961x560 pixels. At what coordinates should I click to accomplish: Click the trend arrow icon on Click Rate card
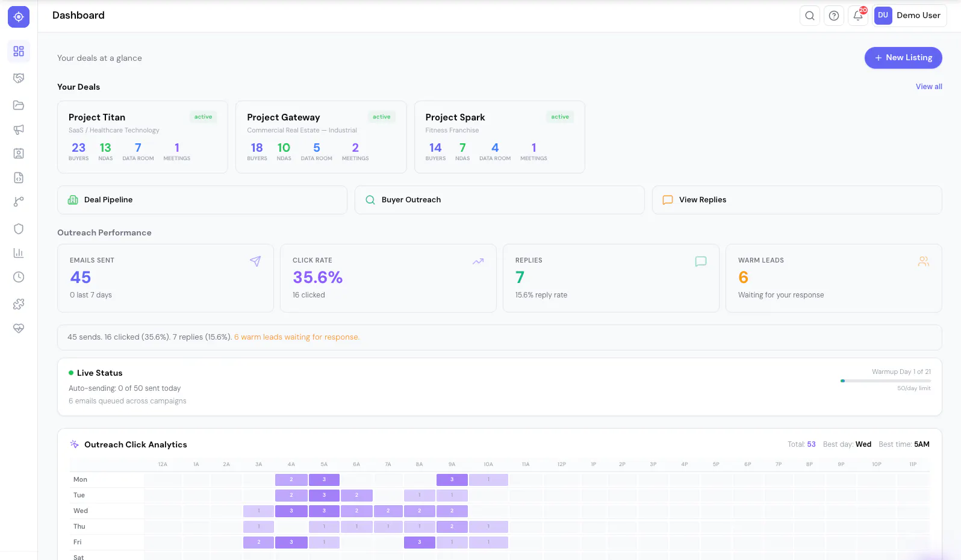click(478, 261)
